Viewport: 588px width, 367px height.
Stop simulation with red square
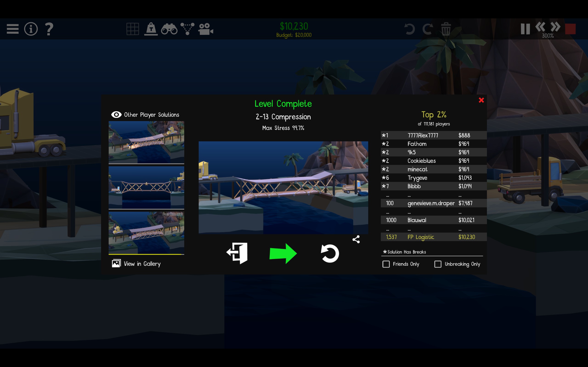tap(570, 29)
